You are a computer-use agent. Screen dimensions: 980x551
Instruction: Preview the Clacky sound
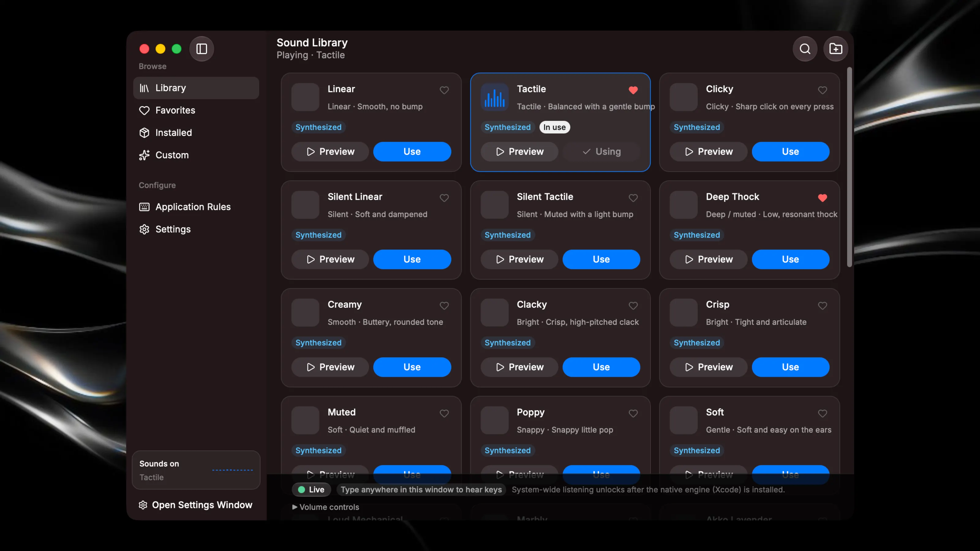pyautogui.click(x=519, y=367)
